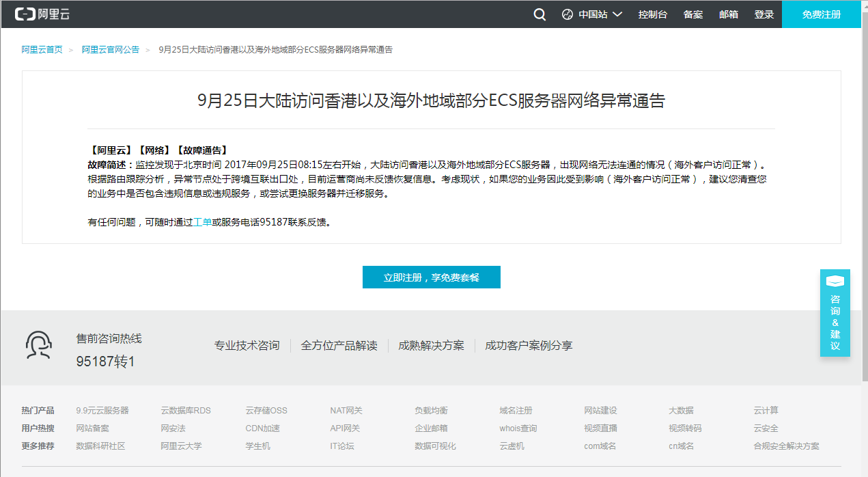Open 云虚机 footer link

(x=512, y=446)
